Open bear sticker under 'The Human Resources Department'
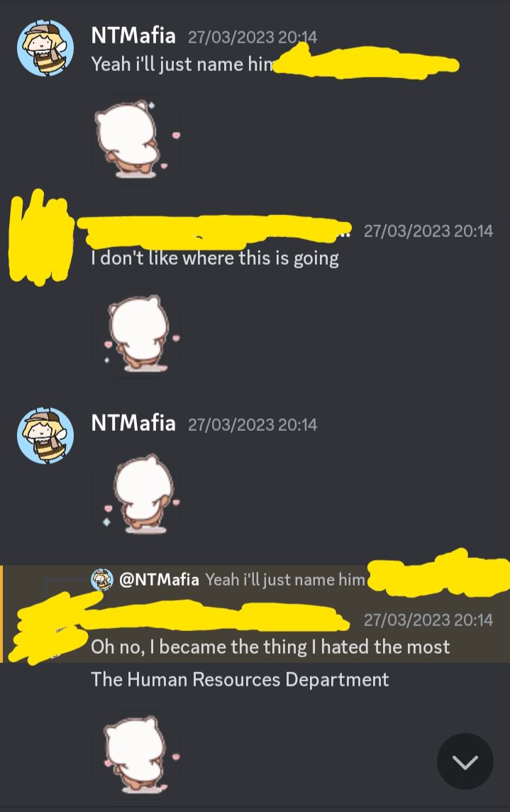 (x=135, y=754)
